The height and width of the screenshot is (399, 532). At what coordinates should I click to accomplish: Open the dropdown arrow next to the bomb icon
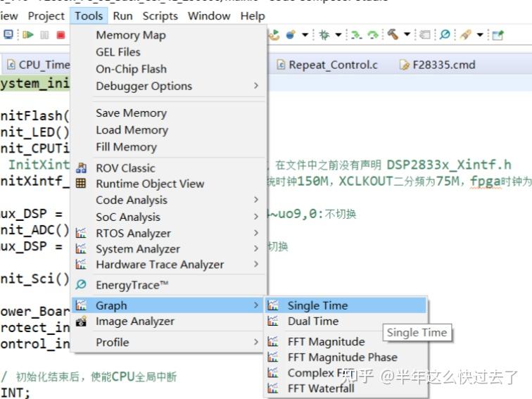[x=305, y=34]
